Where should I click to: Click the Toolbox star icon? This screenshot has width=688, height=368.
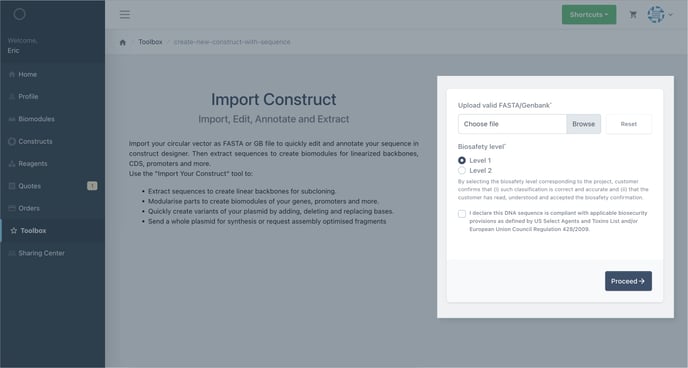point(14,230)
